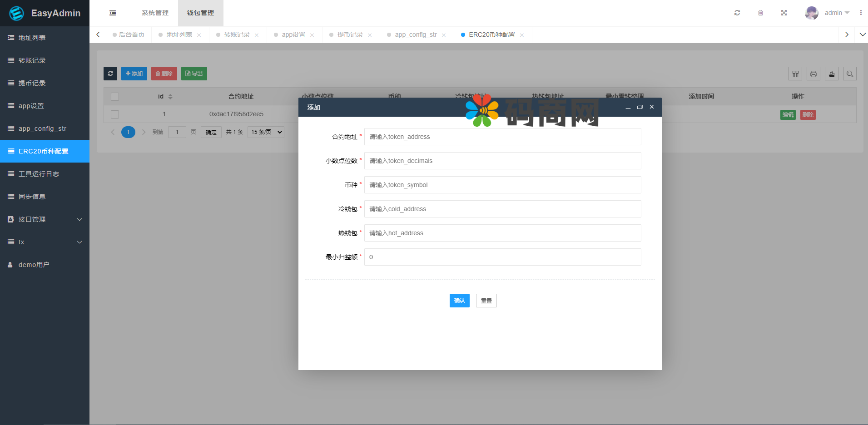
Task: Toggle fullscreen using the header expand icon
Action: tap(784, 13)
